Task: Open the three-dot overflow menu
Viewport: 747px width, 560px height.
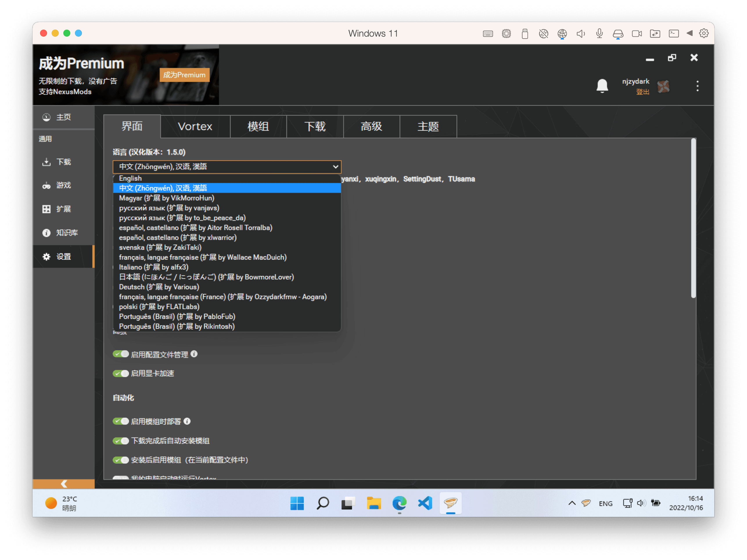Action: (697, 86)
